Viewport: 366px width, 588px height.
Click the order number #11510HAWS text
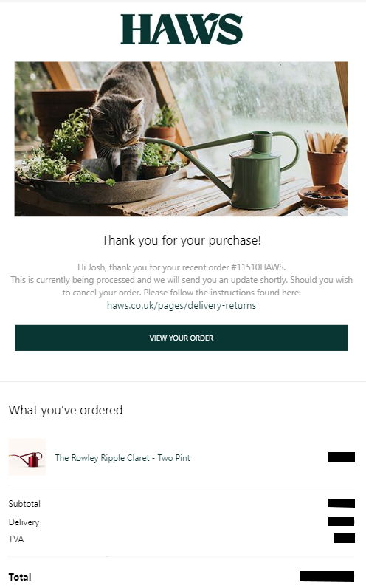[x=258, y=267]
